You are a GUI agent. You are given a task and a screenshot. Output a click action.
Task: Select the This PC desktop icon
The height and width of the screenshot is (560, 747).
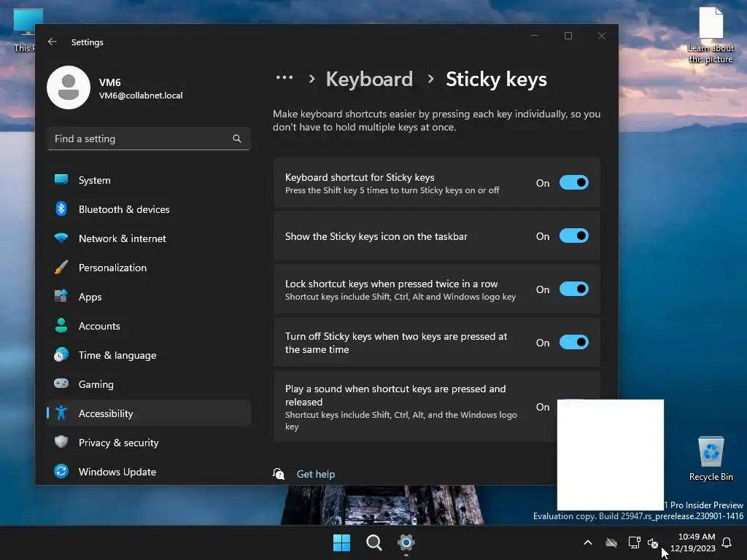[24, 31]
